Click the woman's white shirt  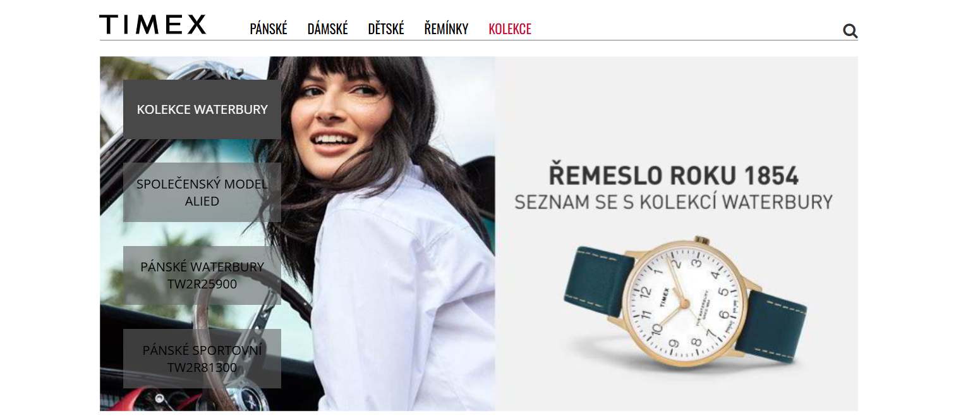[404, 297]
